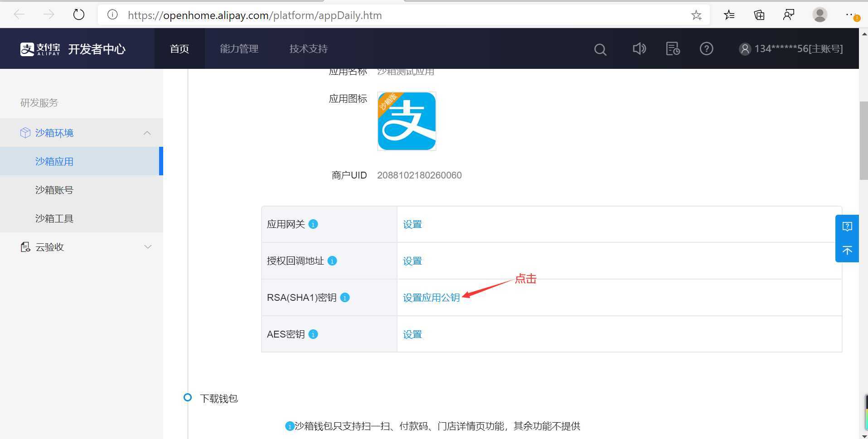The width and height of the screenshot is (868, 439).
Task: Click the document agreement icon in navbar
Action: point(672,48)
